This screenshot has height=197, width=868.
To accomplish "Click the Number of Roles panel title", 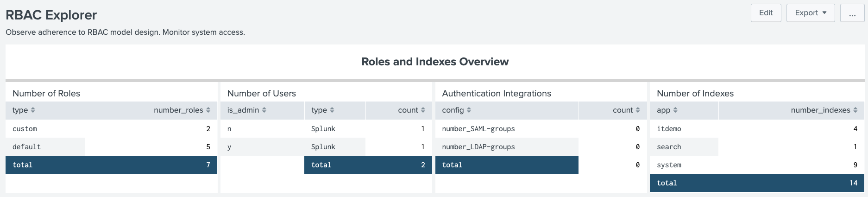I will pos(46,94).
